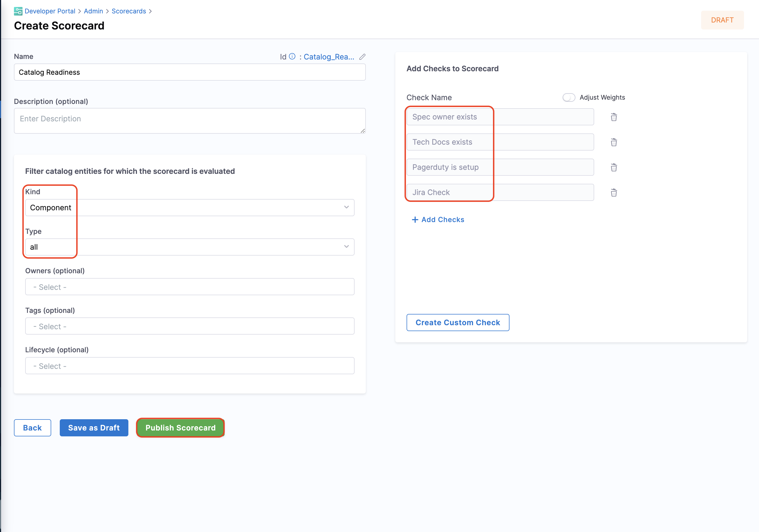Open the Tags select dropdown
759x532 pixels.
190,326
